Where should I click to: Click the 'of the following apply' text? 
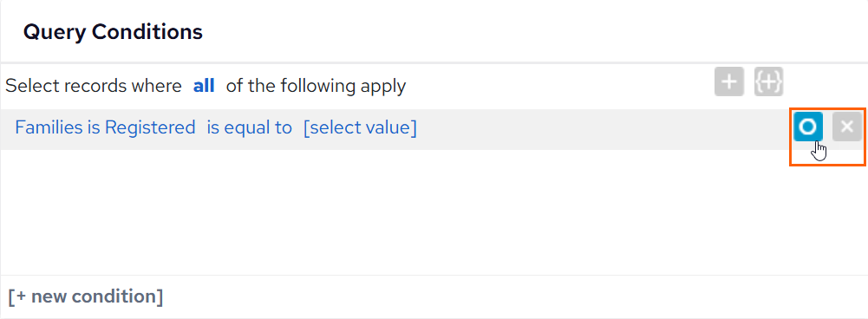pyautogui.click(x=317, y=86)
